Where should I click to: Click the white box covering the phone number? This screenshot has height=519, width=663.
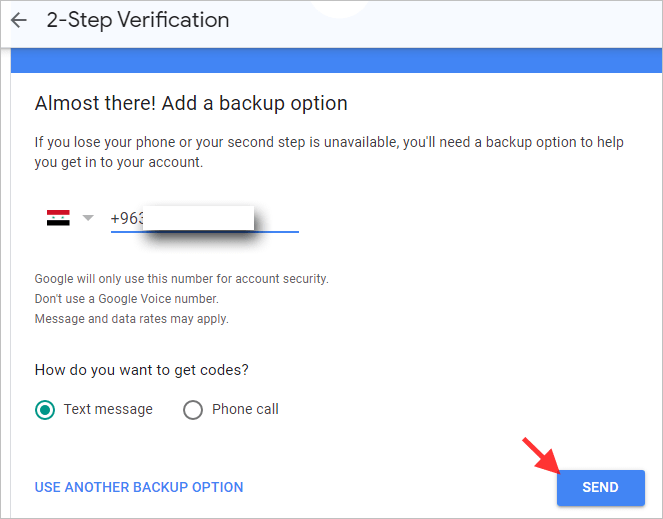click(198, 218)
